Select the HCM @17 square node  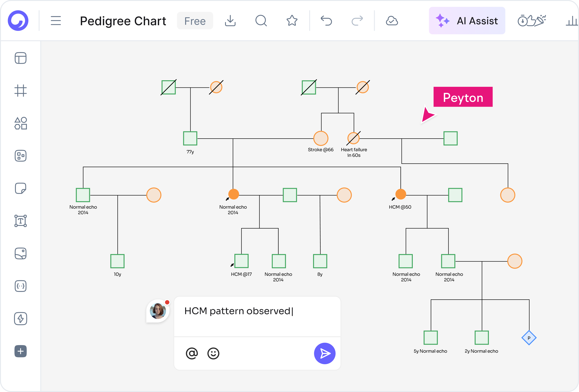click(242, 261)
